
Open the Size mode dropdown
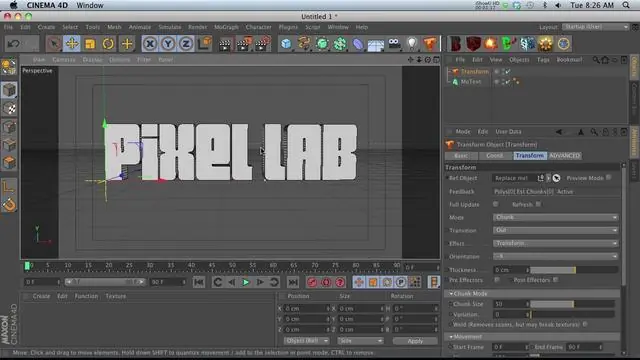[360, 341]
